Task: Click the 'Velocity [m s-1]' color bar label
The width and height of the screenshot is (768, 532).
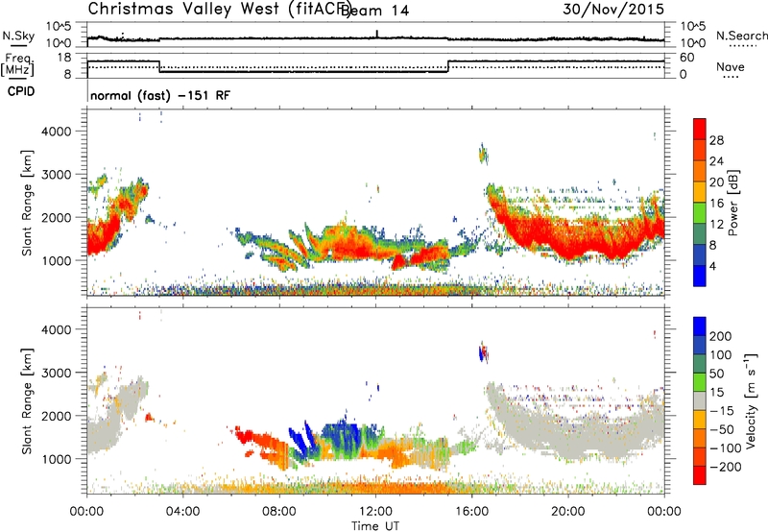Action: click(x=751, y=400)
